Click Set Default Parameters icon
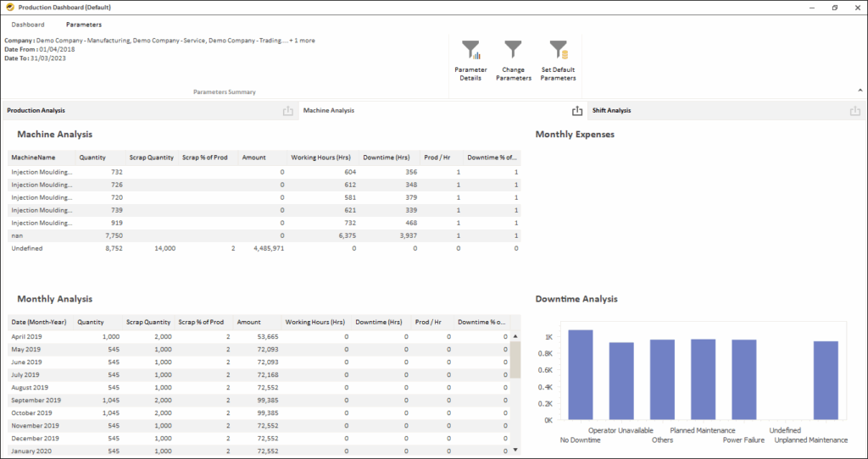The height and width of the screenshot is (459, 868). click(x=558, y=50)
